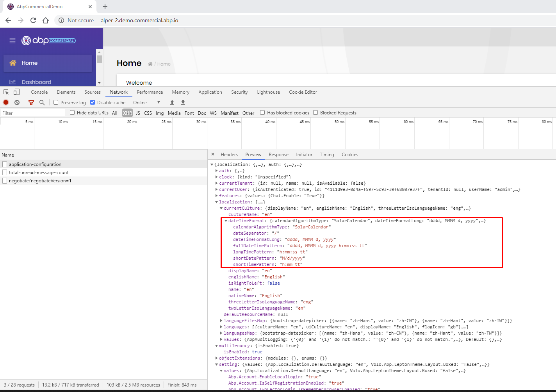Open the Response tab
The width and height of the screenshot is (556, 392).
pyautogui.click(x=278, y=155)
